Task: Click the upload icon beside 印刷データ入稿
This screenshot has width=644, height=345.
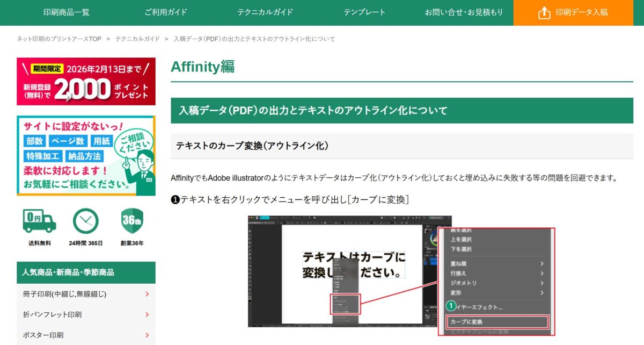Action: coord(544,12)
